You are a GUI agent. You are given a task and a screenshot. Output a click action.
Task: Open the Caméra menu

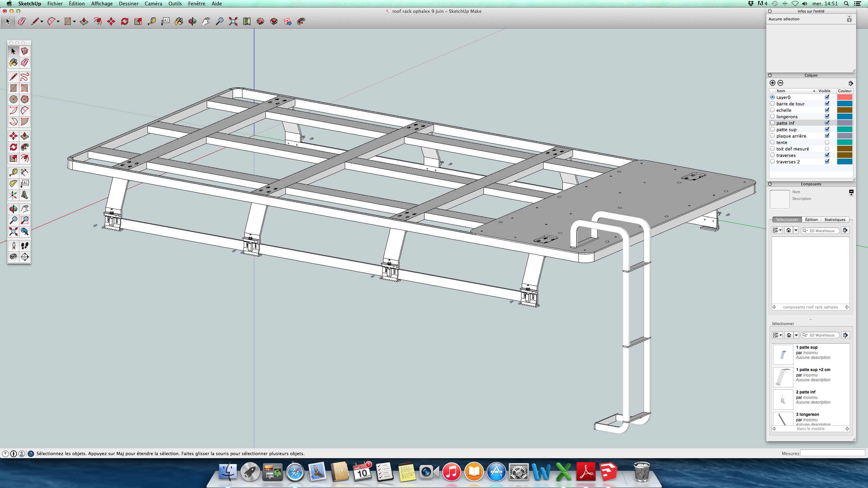point(153,4)
